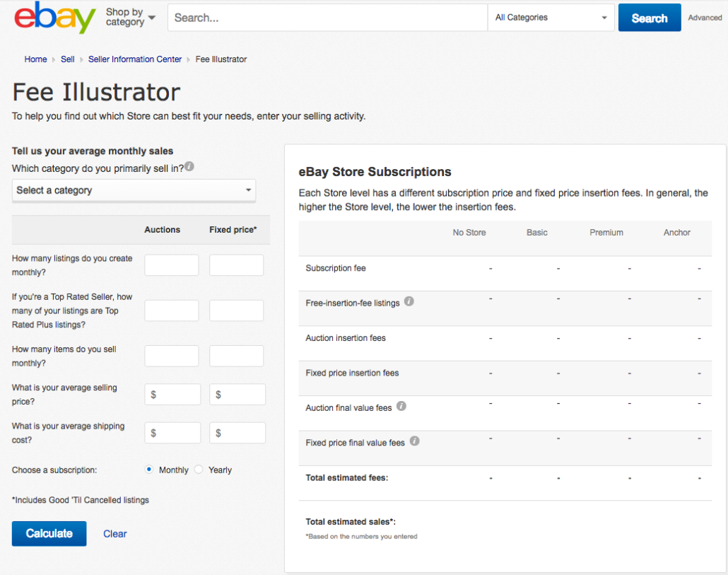The width and height of the screenshot is (728, 575).
Task: Show info for Fixed price final value fees
Action: click(x=415, y=441)
